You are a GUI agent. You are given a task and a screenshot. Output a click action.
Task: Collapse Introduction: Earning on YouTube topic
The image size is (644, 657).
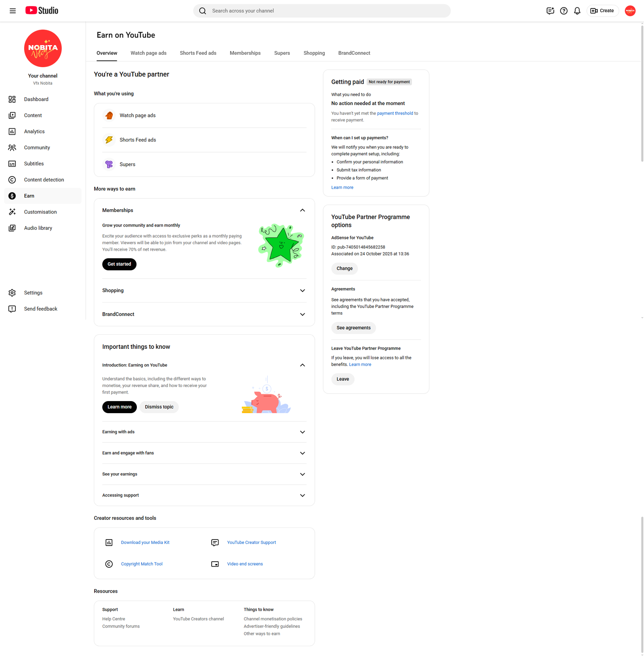point(302,365)
